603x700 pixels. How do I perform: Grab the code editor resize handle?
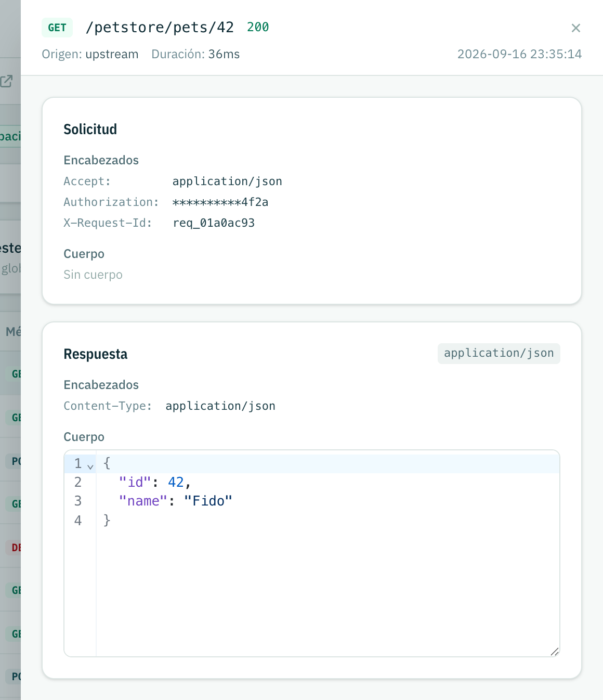555,652
